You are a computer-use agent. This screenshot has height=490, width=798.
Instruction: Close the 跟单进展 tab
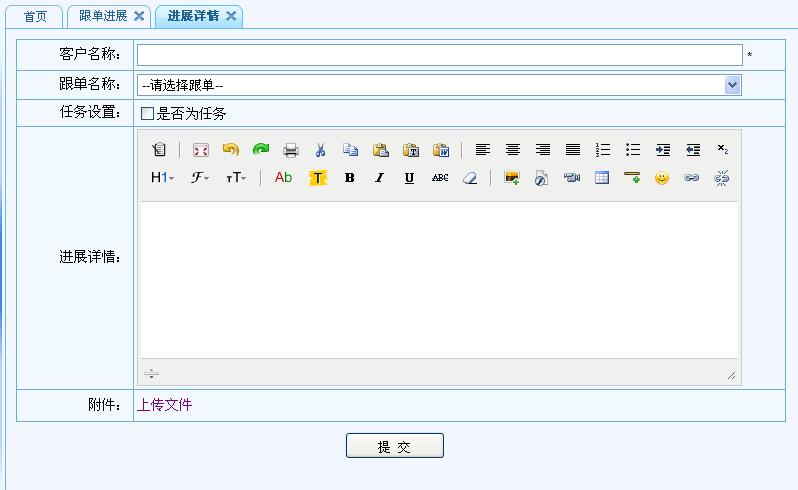tap(139, 16)
